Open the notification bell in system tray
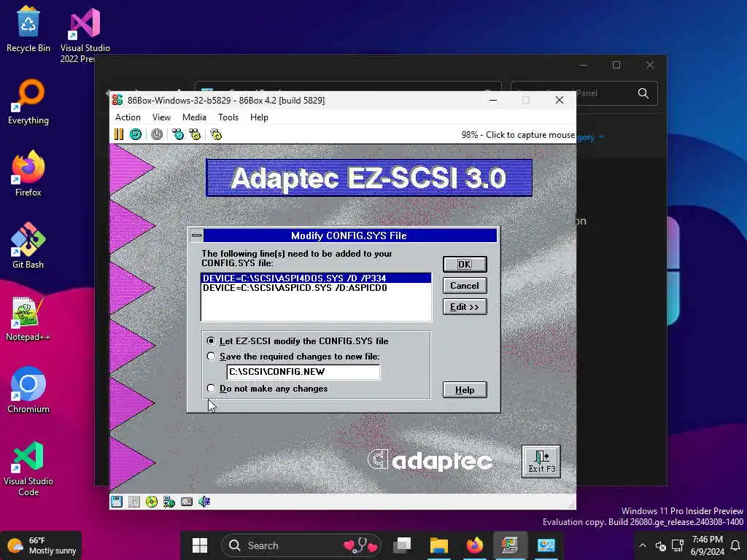 point(735,545)
